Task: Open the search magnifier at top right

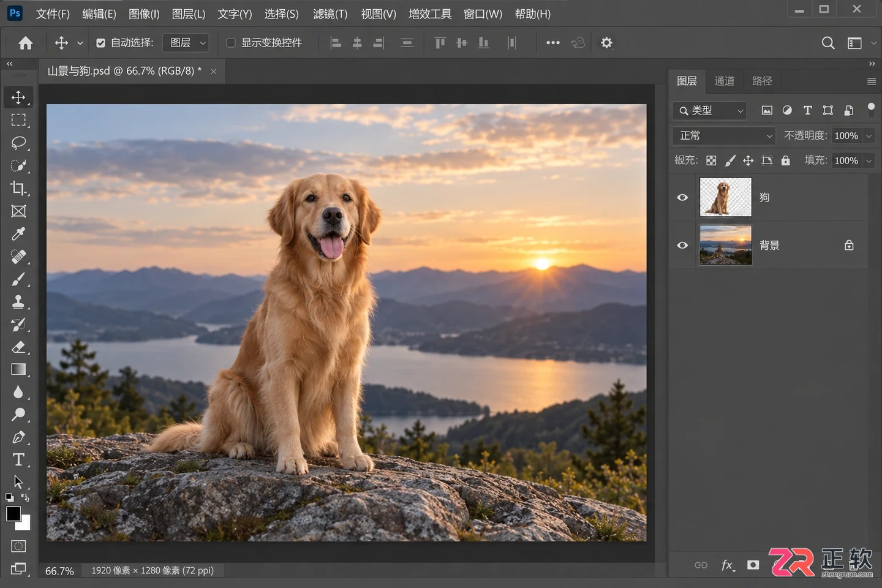Action: tap(828, 43)
